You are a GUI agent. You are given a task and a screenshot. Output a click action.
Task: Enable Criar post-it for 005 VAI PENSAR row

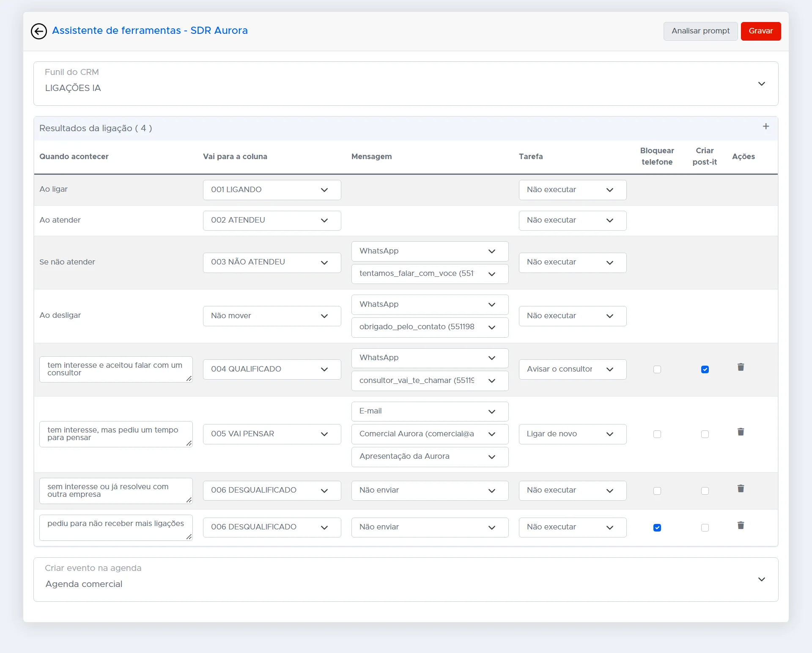tap(705, 434)
